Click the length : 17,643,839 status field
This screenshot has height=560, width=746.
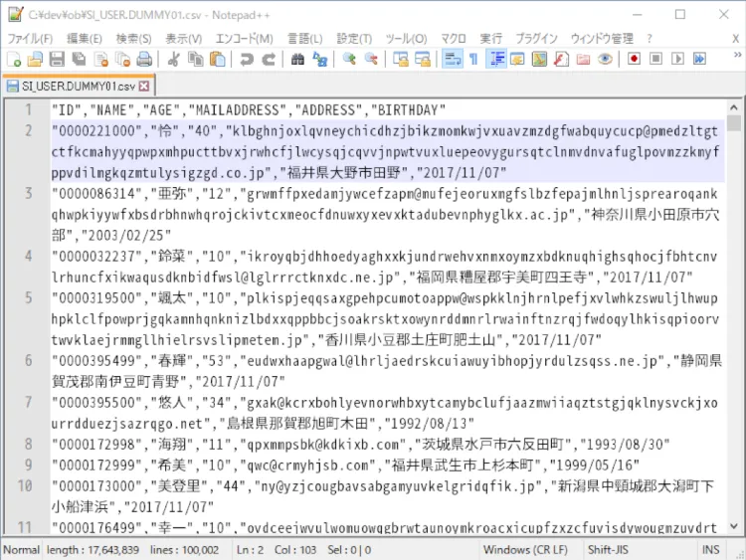tap(93, 550)
